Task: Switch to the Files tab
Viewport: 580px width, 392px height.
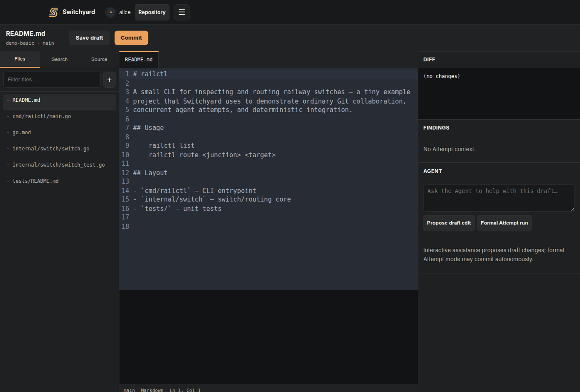Action: click(x=20, y=59)
